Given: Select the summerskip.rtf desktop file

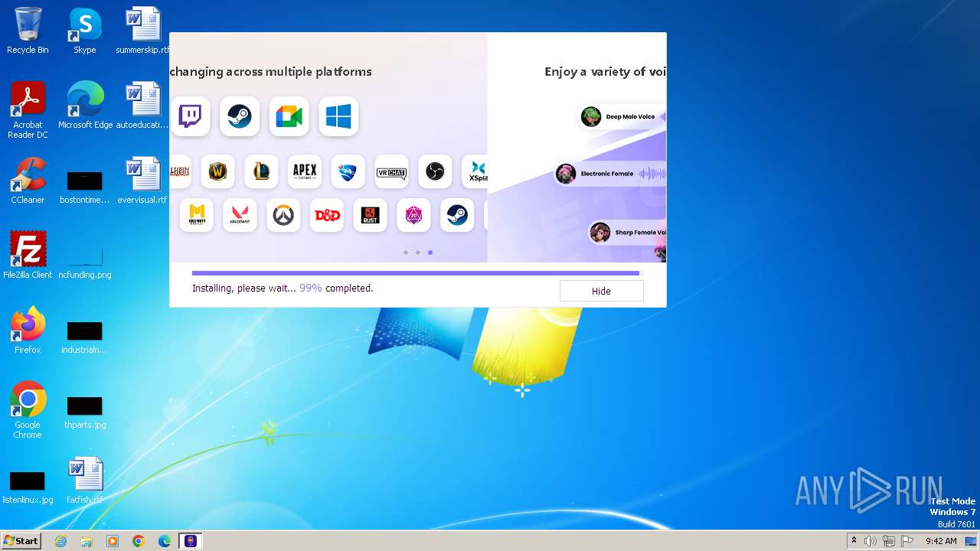Looking at the screenshot, I should [142, 31].
